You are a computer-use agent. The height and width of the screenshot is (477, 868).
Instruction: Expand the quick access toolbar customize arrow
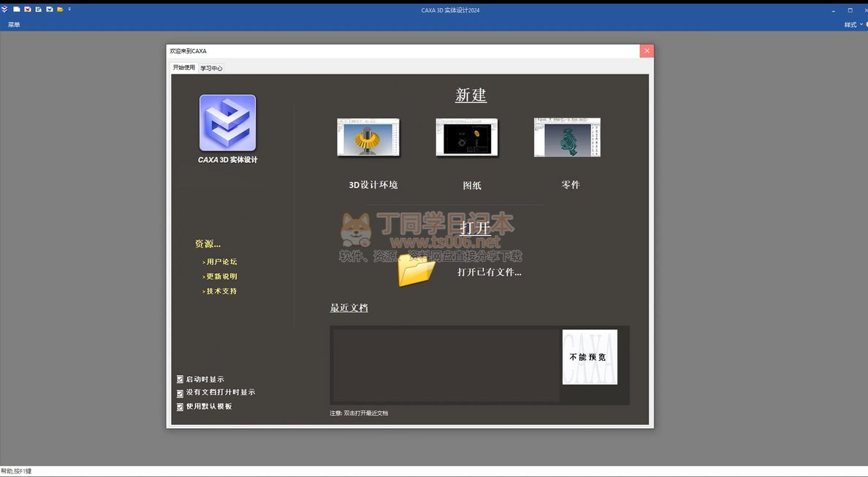pyautogui.click(x=69, y=9)
